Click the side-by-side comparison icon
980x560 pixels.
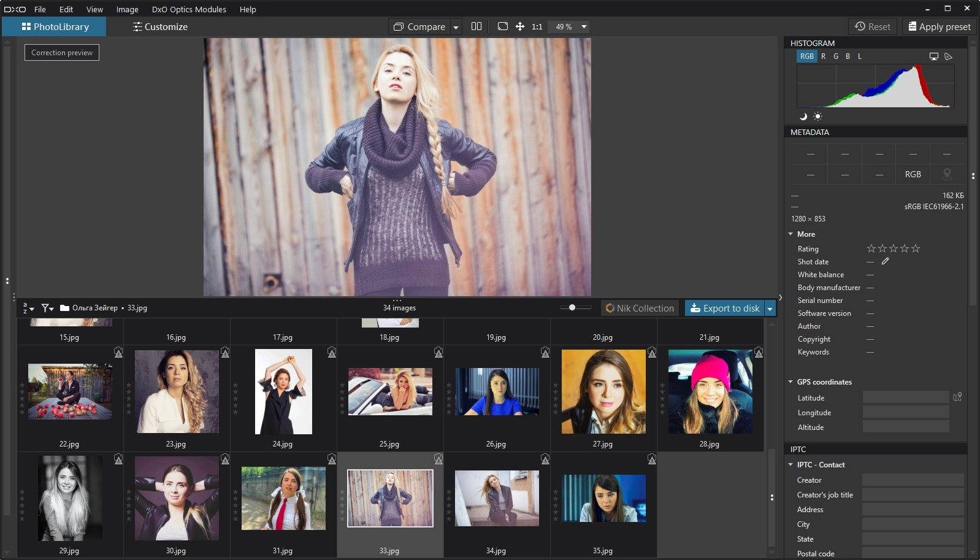(477, 26)
